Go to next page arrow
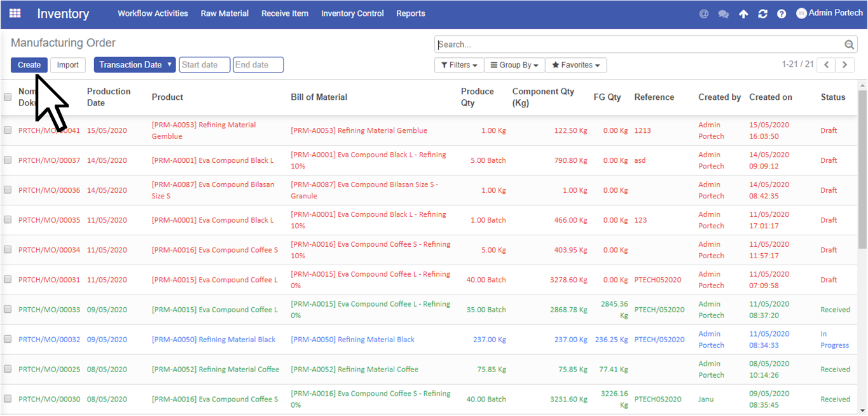The height and width of the screenshot is (416, 868). coord(844,65)
